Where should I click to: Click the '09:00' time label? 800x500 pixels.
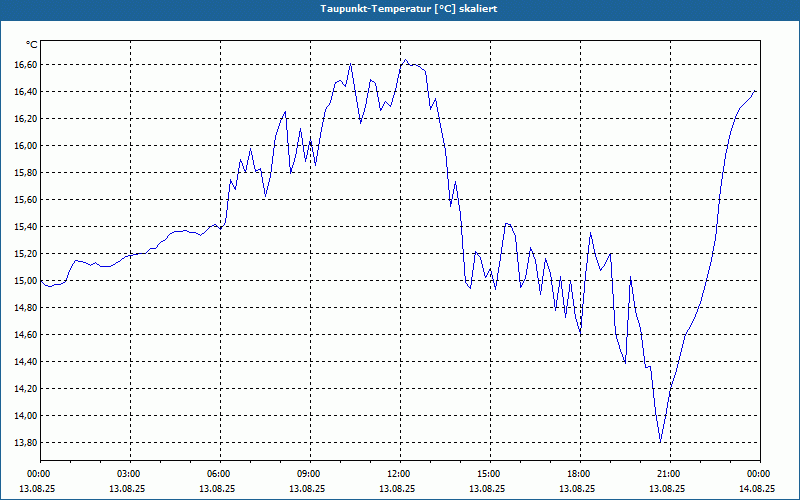tap(310, 474)
